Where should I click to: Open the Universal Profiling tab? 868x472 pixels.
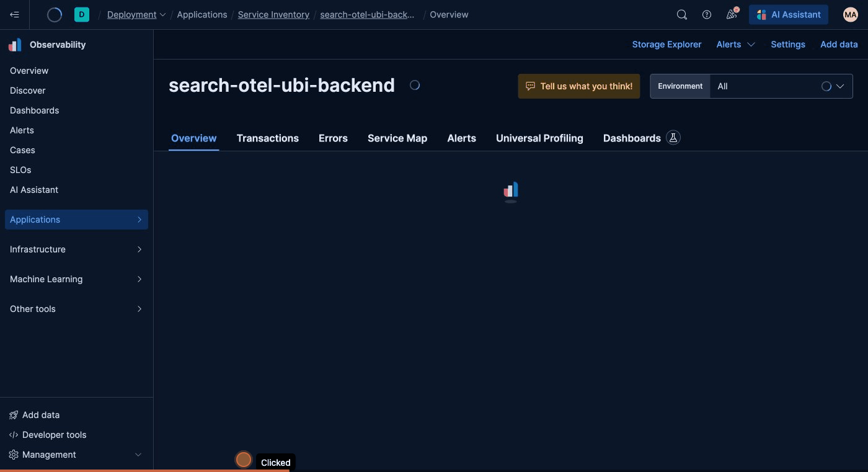coord(539,138)
